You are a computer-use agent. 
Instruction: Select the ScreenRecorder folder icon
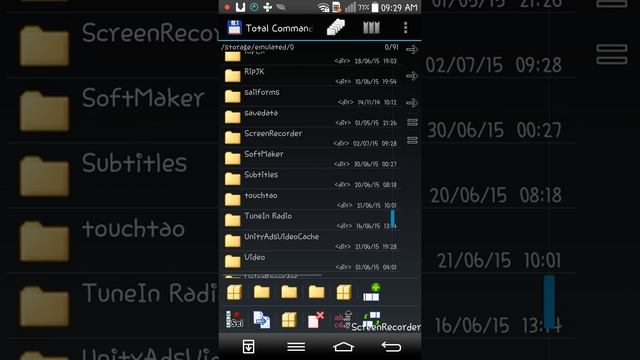(x=233, y=138)
